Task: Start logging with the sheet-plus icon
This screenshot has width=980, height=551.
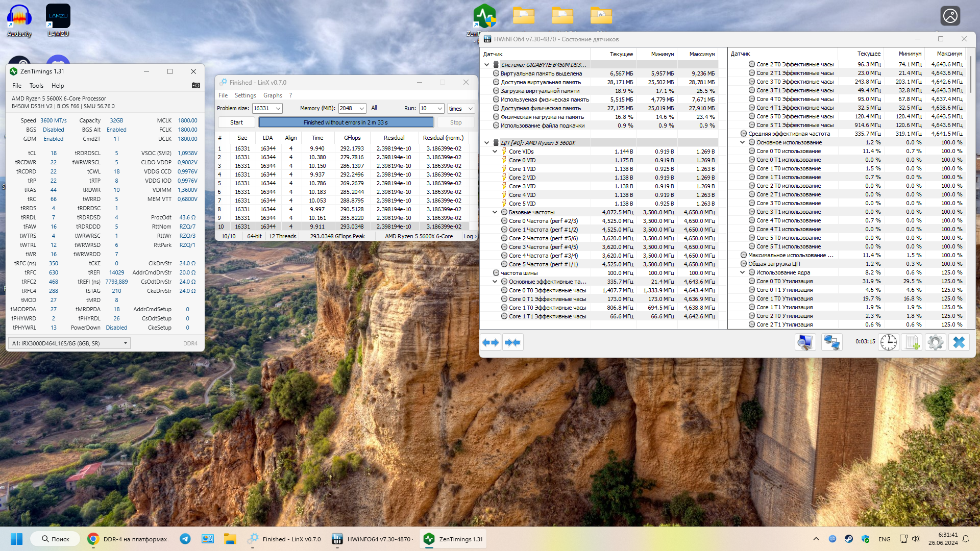Action: (912, 342)
